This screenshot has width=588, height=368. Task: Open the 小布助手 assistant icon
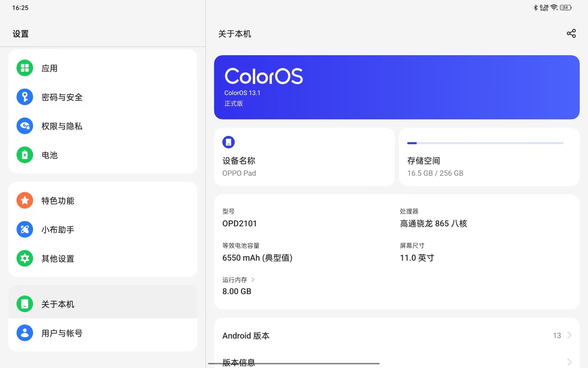25,229
